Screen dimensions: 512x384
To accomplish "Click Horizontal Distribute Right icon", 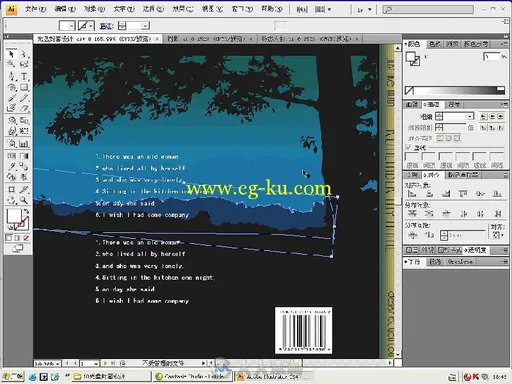I will tap(497, 213).
